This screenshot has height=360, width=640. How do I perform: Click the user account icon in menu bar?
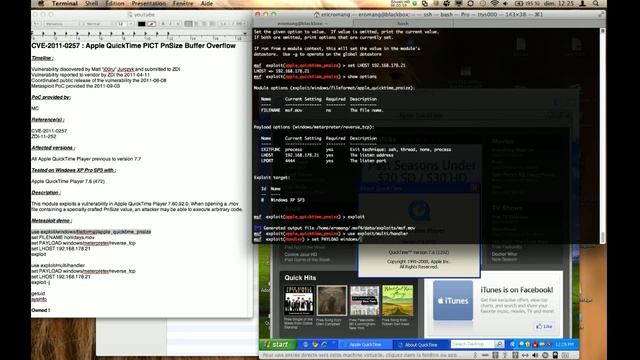click(583, 4)
